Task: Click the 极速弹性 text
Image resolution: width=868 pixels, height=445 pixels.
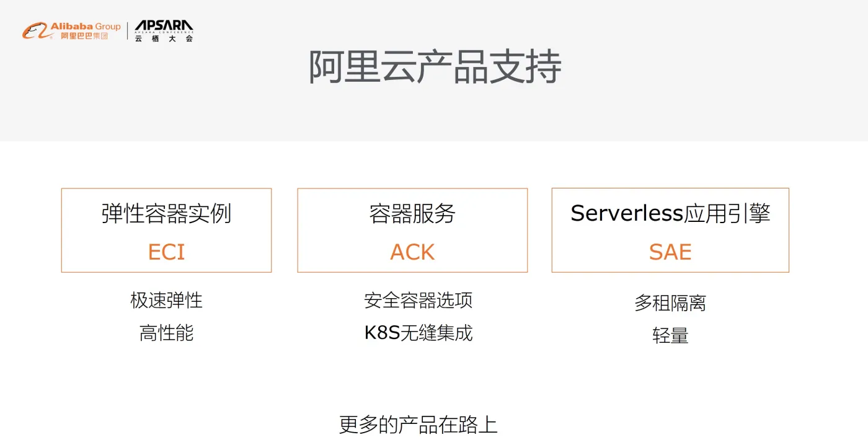Action: [166, 301]
